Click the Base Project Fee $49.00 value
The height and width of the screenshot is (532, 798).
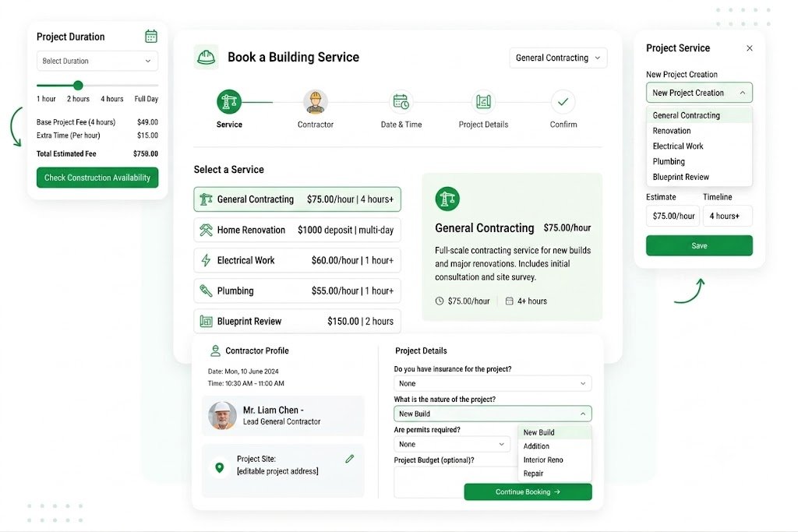pos(147,122)
